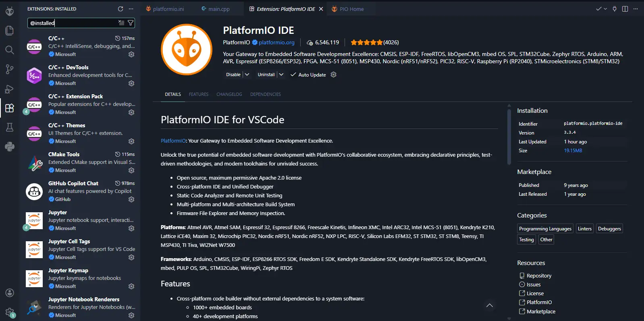Select GitHub Copilot Chat in extensions list
This screenshot has height=321, width=644.
pyautogui.click(x=81, y=192)
